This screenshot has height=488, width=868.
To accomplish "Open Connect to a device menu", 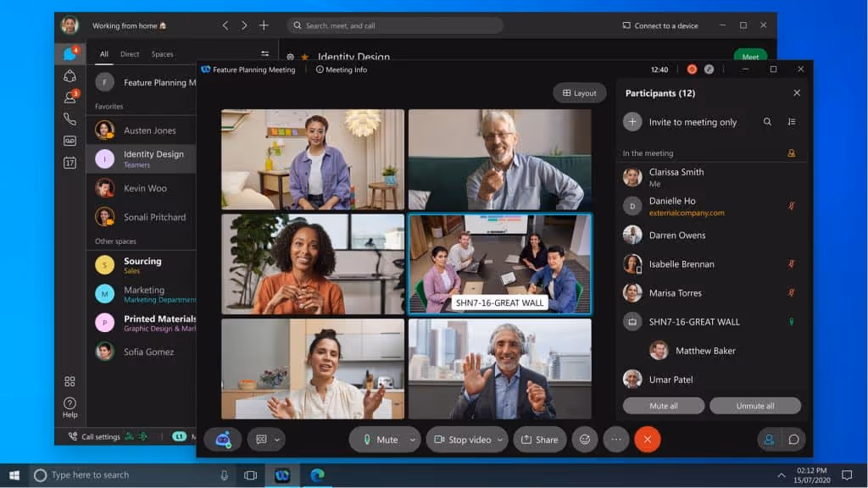I will [660, 25].
